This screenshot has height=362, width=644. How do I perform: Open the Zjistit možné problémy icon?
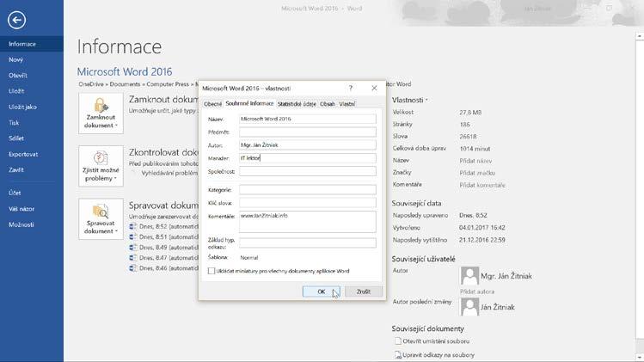click(101, 158)
